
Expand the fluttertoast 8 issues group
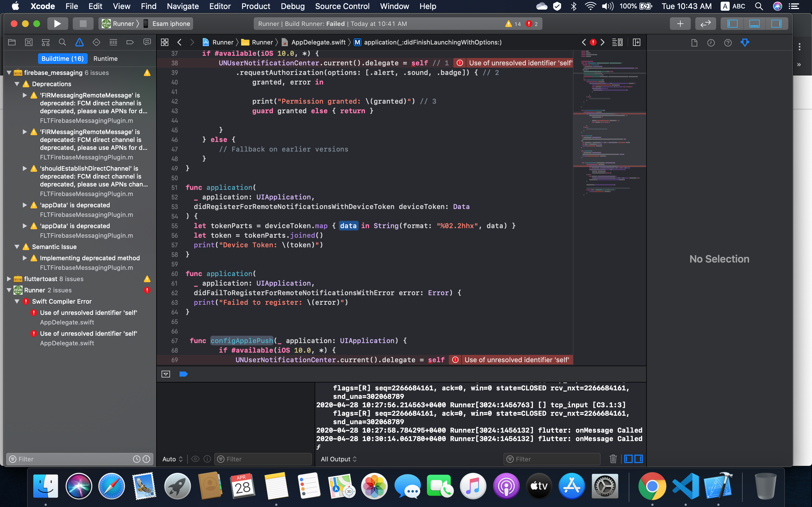pos(9,279)
